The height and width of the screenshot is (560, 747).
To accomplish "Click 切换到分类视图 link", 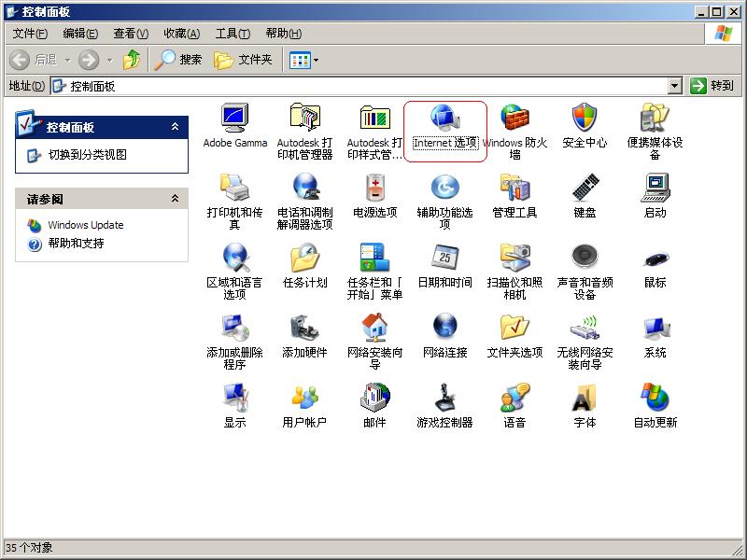I will (x=88, y=155).
